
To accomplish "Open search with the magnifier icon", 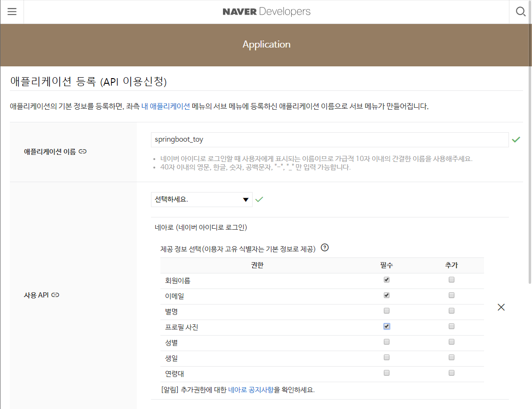I will [x=520, y=12].
